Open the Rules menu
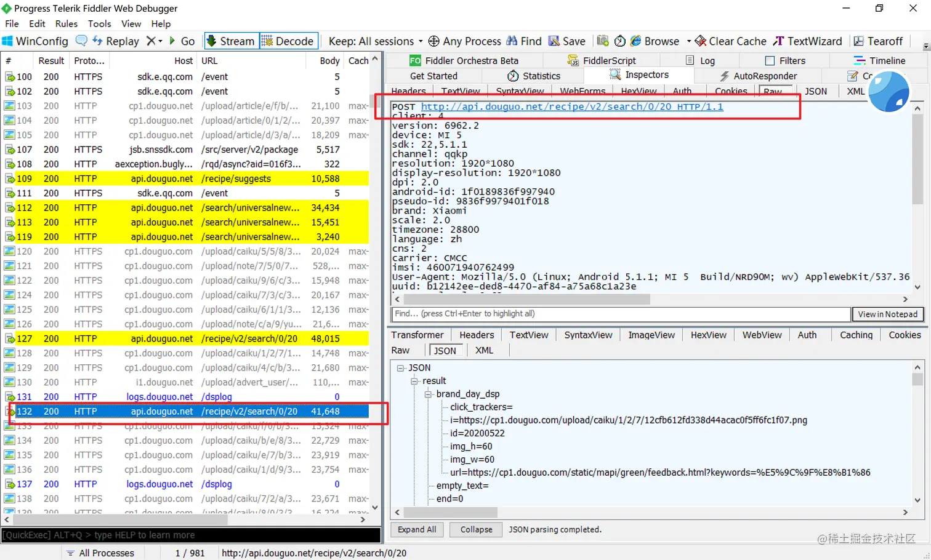Image resolution: width=931 pixels, height=560 pixels. click(66, 23)
